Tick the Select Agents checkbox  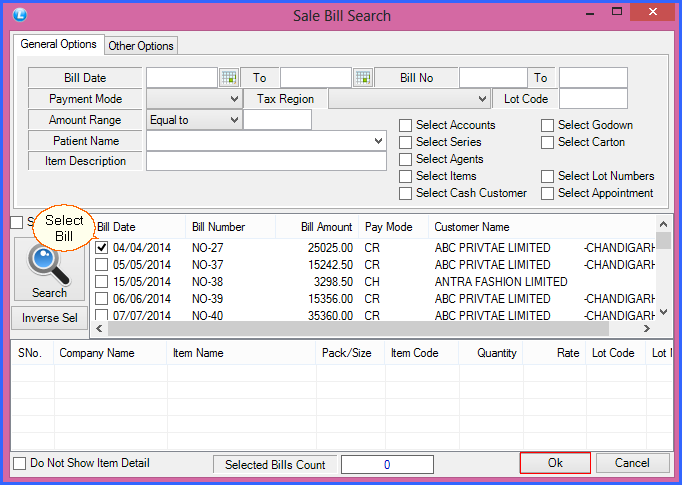pyautogui.click(x=405, y=159)
